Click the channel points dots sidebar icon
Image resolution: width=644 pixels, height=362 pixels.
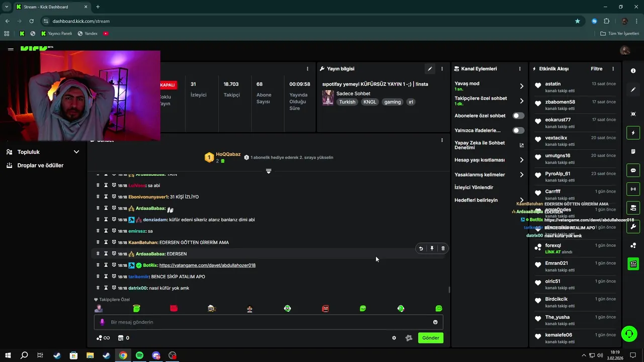coord(633,245)
